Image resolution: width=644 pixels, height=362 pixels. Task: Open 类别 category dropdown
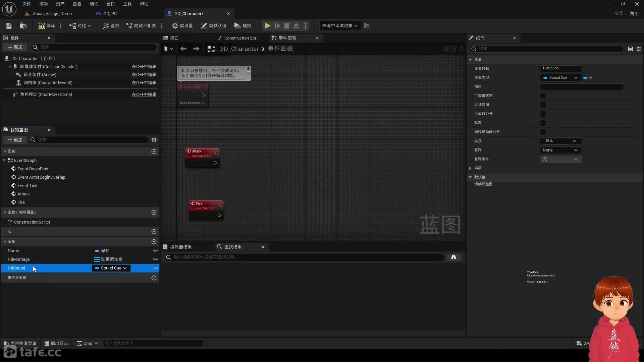coord(574,141)
